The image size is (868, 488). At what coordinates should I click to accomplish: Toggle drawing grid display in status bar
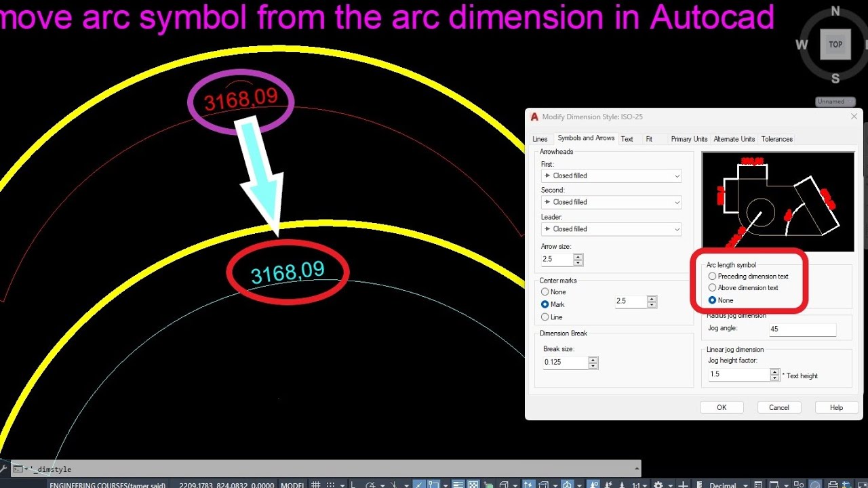315,485
